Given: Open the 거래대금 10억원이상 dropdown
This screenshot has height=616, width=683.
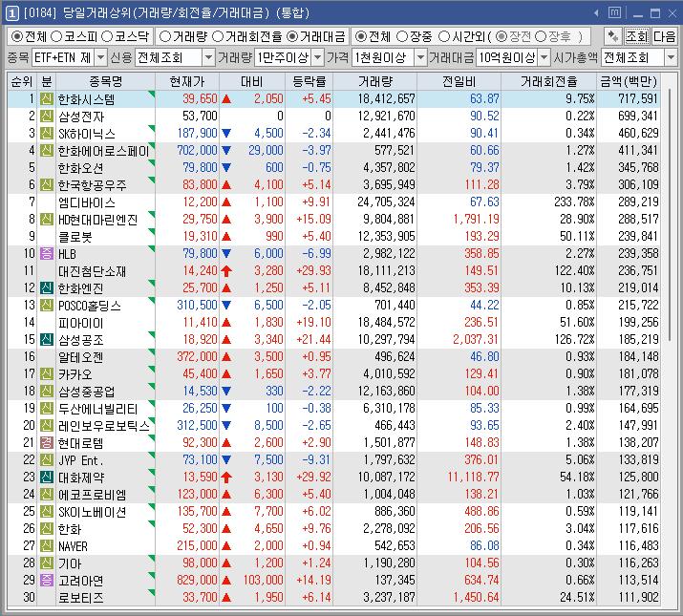Looking at the screenshot, I should (544, 57).
